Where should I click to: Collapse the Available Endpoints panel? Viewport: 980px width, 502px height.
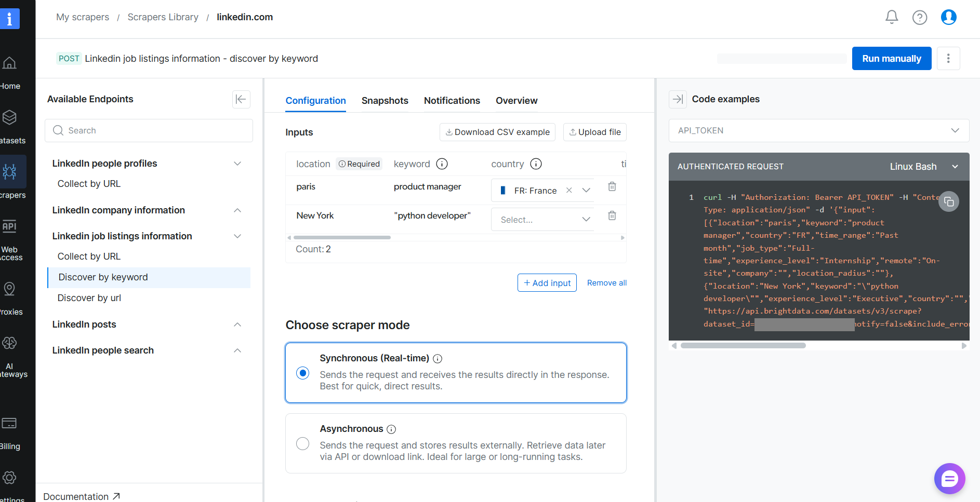(241, 99)
